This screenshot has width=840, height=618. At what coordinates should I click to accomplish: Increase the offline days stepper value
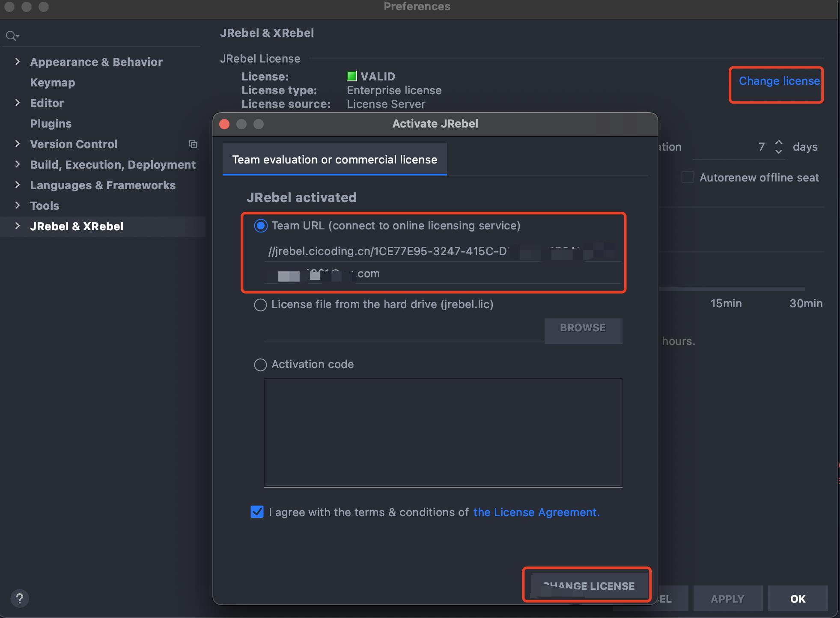[x=779, y=142]
